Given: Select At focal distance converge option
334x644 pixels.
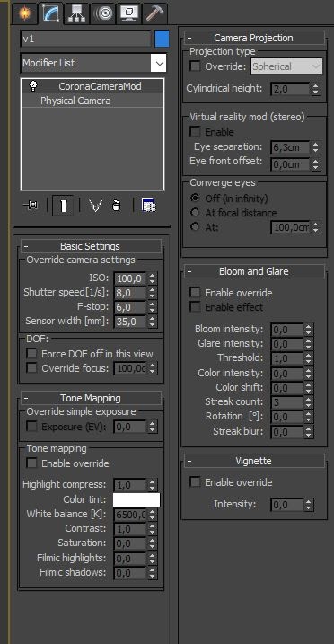Looking at the screenshot, I should coord(195,212).
